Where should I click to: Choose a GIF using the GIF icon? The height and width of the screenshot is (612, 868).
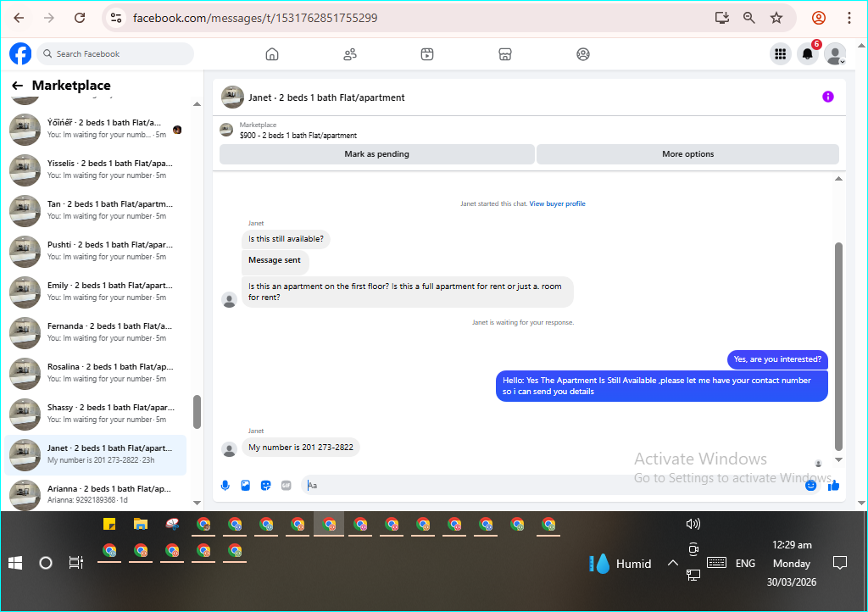click(x=287, y=486)
